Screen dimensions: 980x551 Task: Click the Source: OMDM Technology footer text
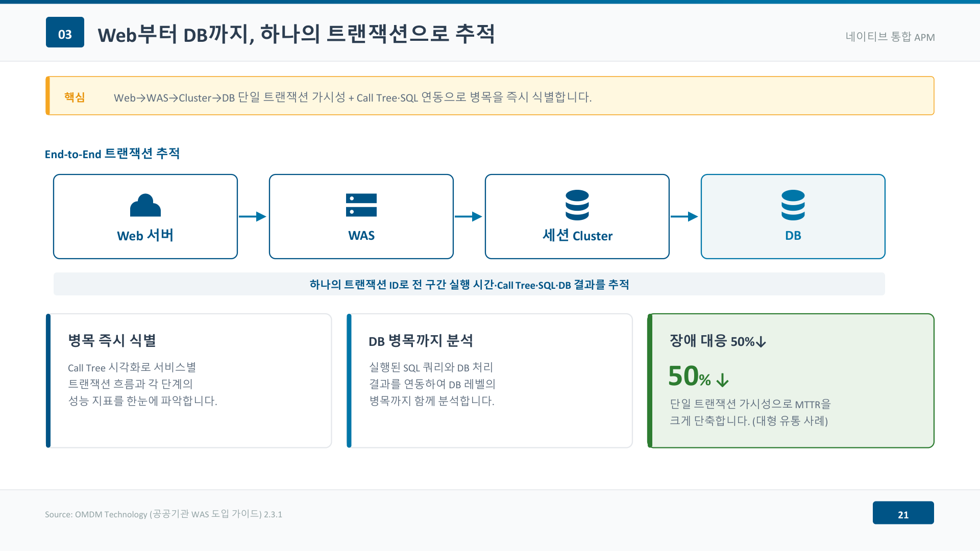(163, 514)
